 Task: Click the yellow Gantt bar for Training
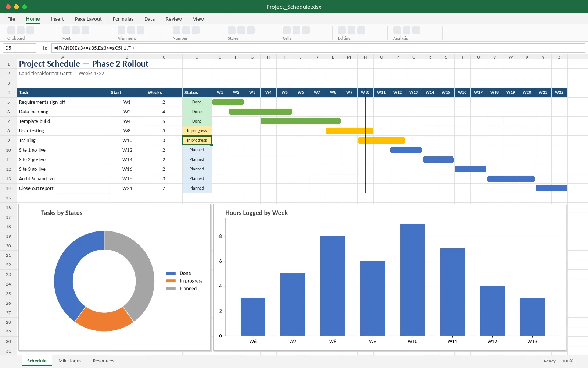(x=381, y=140)
